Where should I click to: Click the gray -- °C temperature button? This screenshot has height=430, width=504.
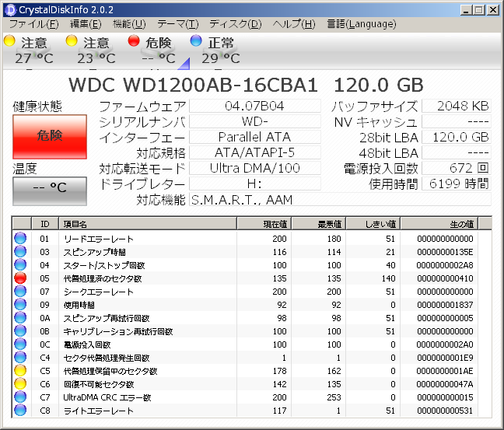click(50, 191)
